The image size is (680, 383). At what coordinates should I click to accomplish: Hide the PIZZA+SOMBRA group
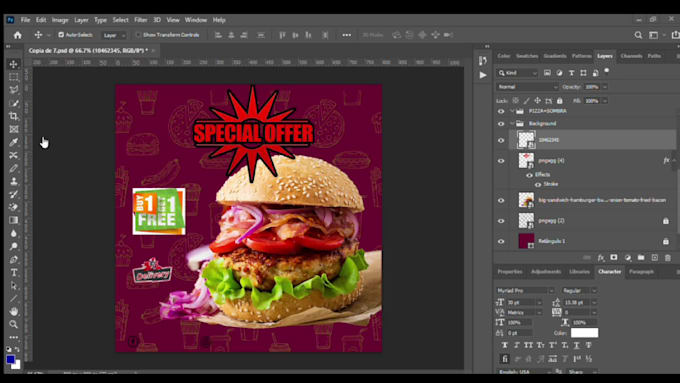pyautogui.click(x=501, y=111)
